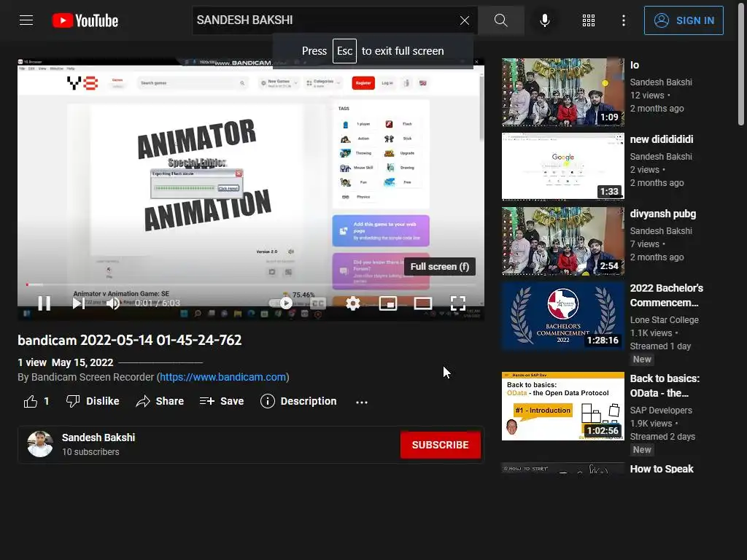Open Lone Star College channel name
The image size is (747, 560).
point(664,320)
